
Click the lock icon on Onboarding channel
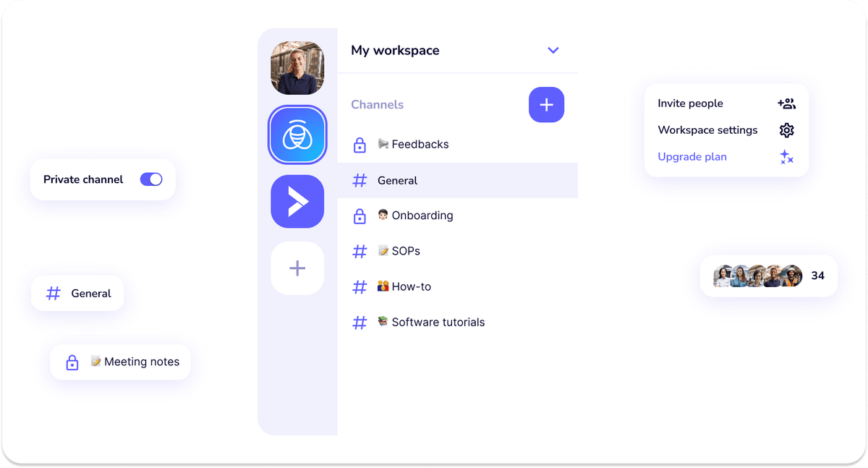359,215
